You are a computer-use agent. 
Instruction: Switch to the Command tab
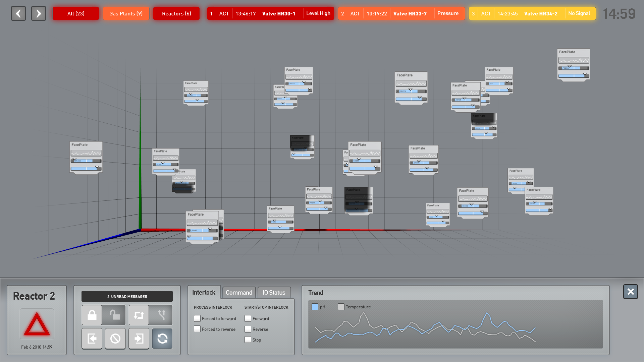pyautogui.click(x=239, y=293)
